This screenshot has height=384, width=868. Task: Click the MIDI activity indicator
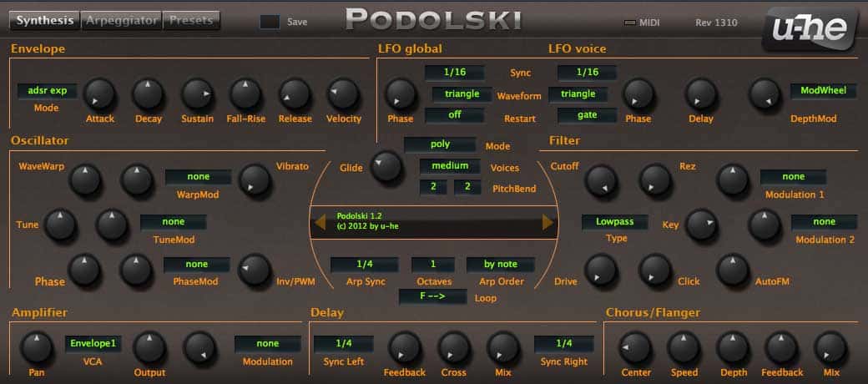click(630, 22)
